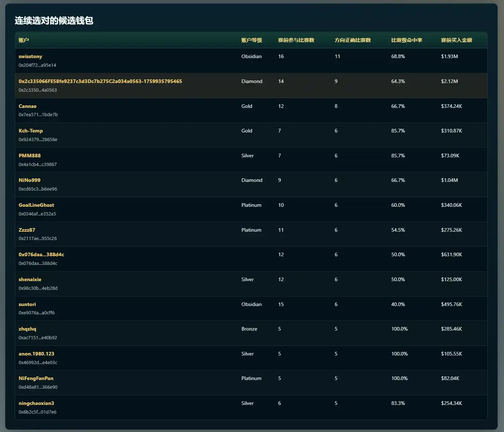Click NiNo999's Diamond level
504x432 pixels.
252,180
